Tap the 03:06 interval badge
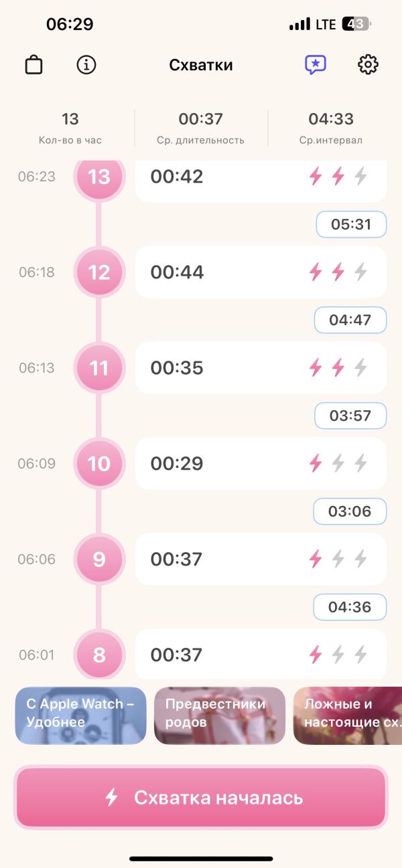The width and height of the screenshot is (402, 868). point(350,511)
